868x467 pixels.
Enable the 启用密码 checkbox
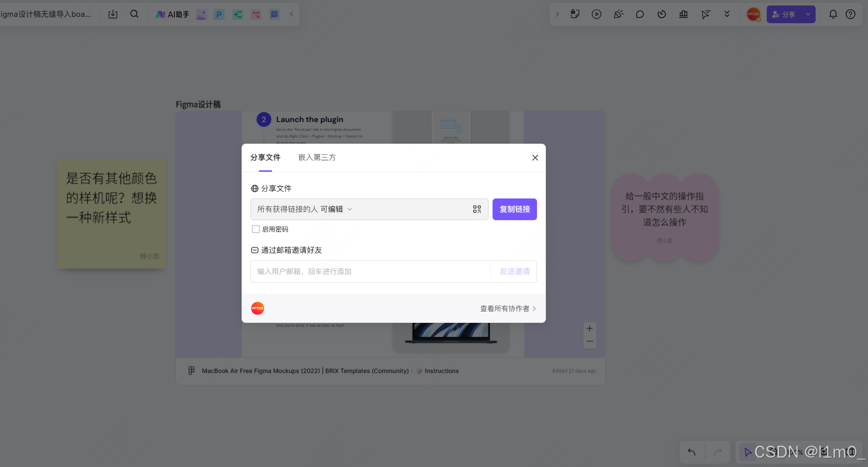click(x=256, y=229)
